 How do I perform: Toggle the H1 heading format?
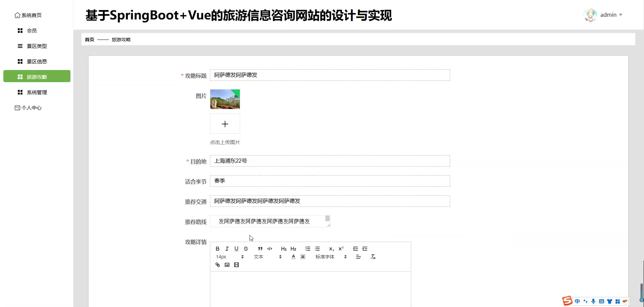pyautogui.click(x=284, y=248)
